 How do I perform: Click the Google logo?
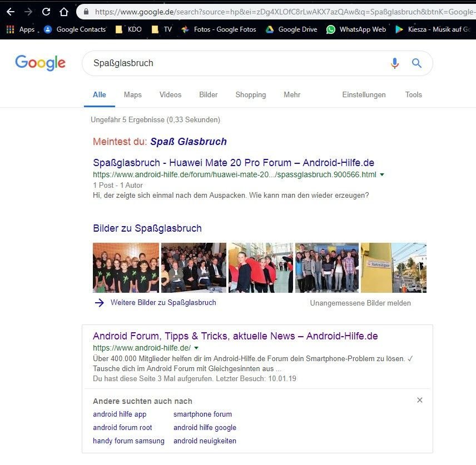pos(41,63)
